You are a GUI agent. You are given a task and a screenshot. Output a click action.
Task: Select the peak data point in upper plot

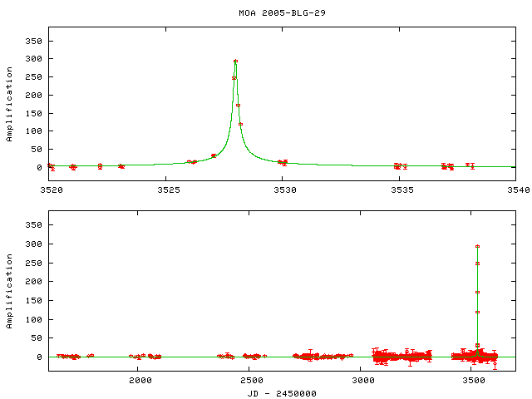(236, 61)
